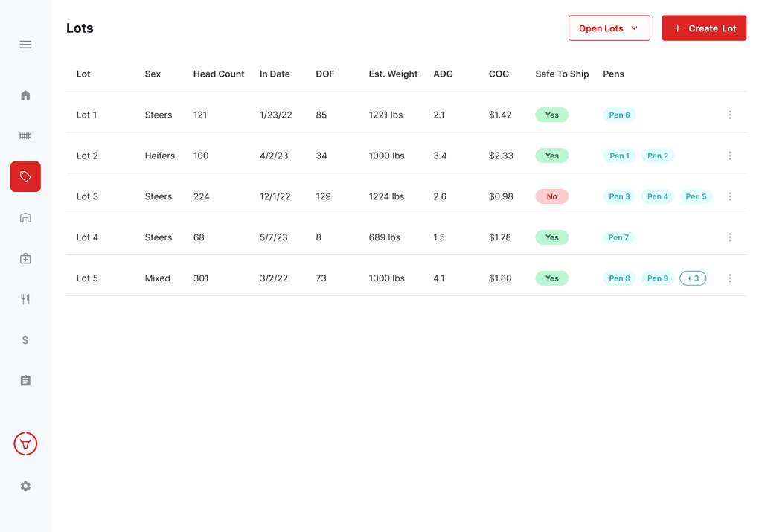Open the Health kit icon in sidebar
This screenshot has width=762, height=532.
[25, 258]
